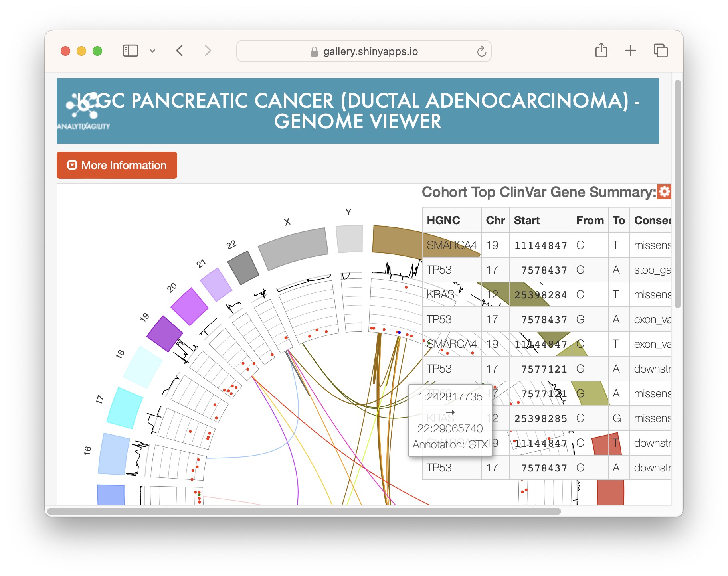The image size is (728, 576).
Task: Click the horizontal scrollbar at page bottom
Action: click(x=303, y=511)
